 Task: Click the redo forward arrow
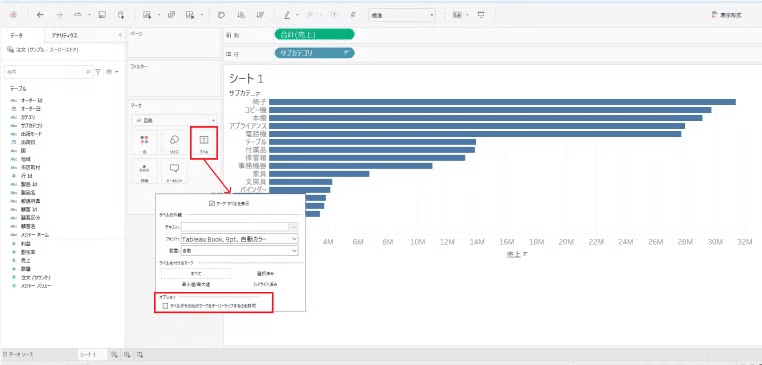(59, 15)
